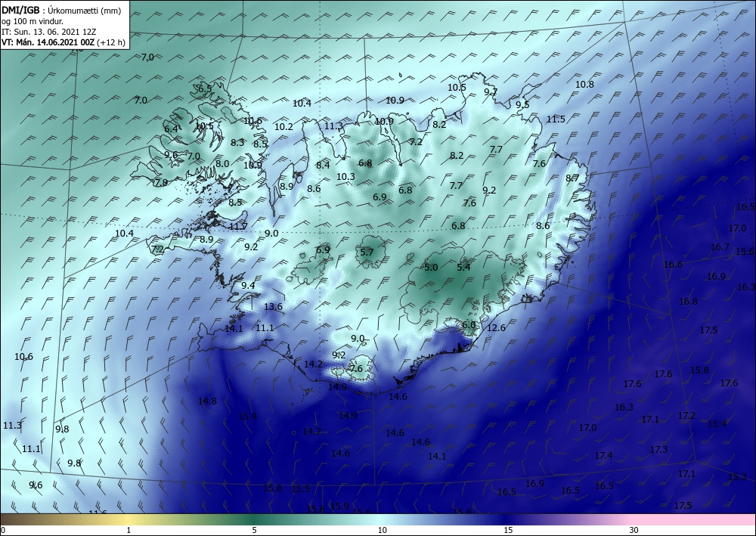Viewport: 756px width, 536px height.
Task: Click the 8.7 value label
Action: [x=572, y=178]
